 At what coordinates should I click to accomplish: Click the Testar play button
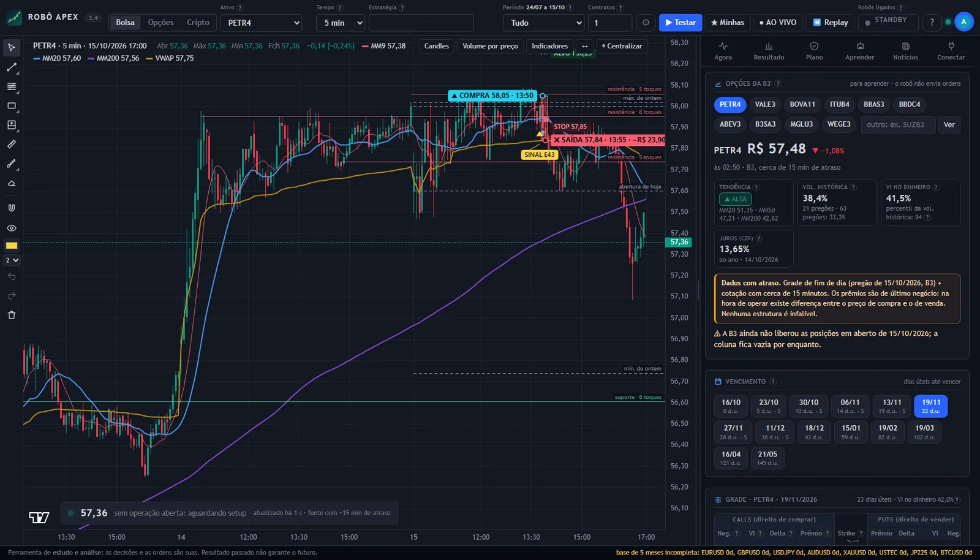[x=680, y=23]
